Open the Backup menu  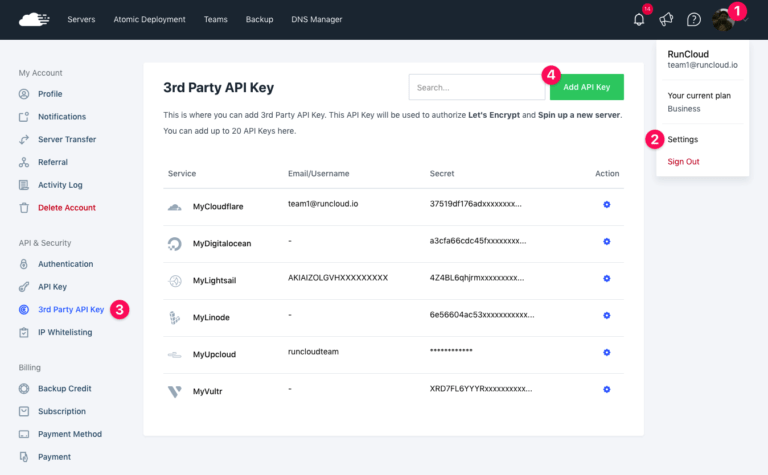(260, 20)
